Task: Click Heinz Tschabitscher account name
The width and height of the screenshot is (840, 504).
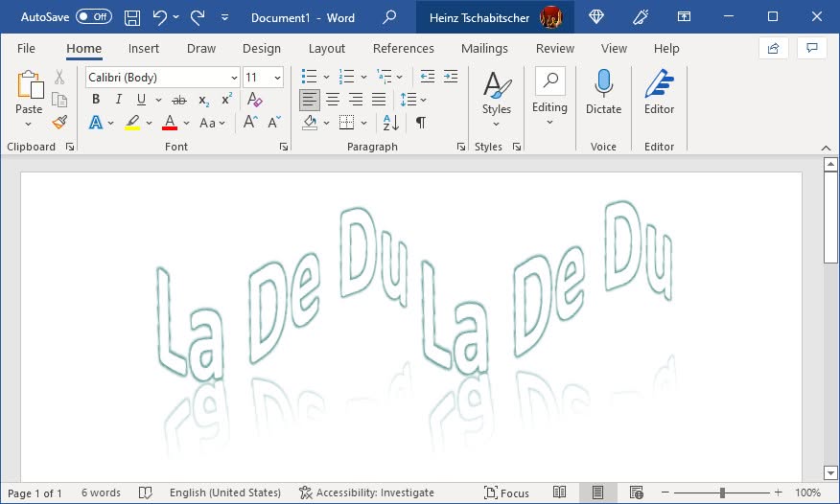Action: coord(478,17)
